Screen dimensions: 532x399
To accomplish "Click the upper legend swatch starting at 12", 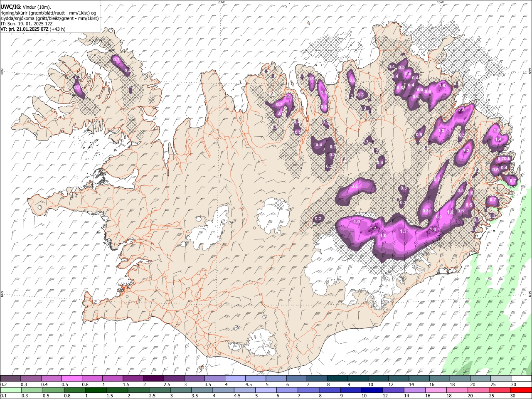I will (399, 378).
